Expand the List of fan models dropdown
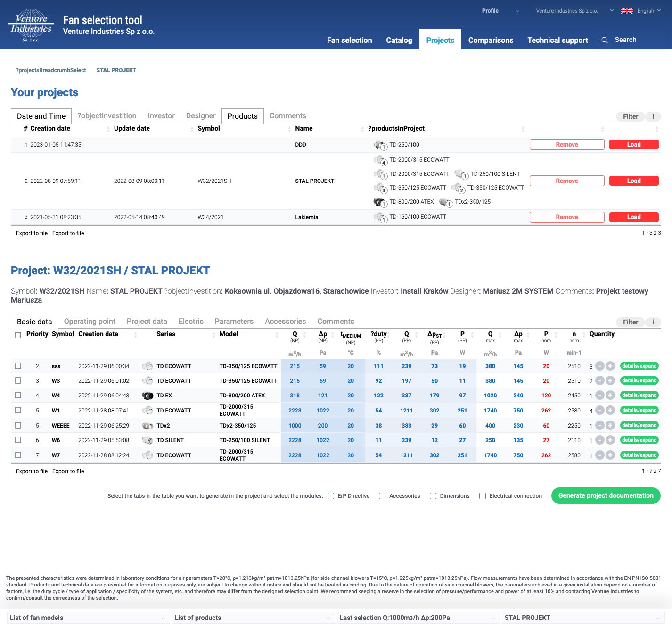 [88, 618]
